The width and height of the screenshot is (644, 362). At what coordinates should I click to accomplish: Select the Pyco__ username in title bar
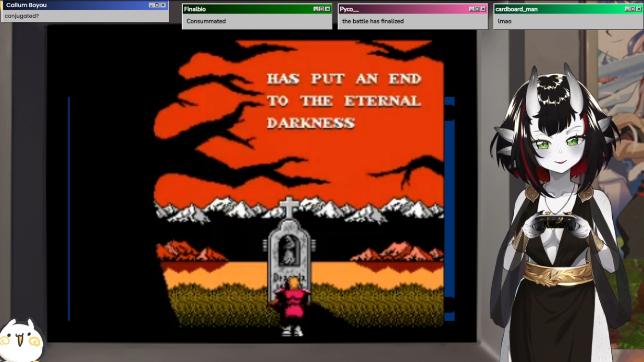pos(349,9)
